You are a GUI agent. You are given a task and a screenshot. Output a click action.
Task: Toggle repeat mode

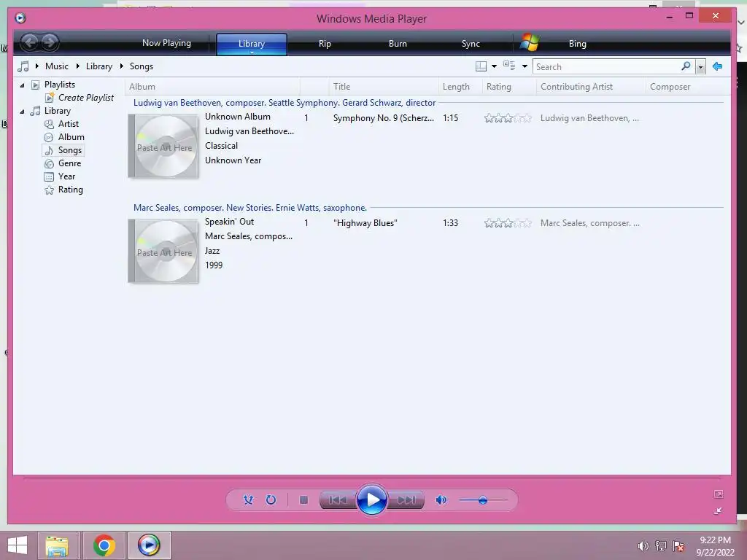point(271,499)
